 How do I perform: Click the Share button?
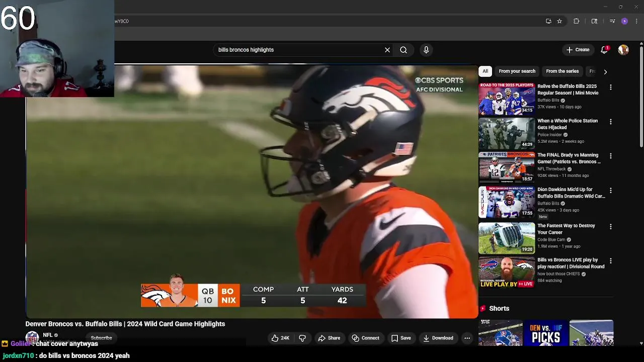point(329,338)
